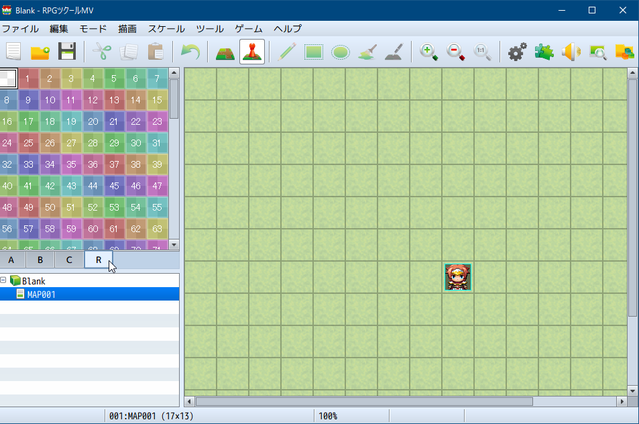This screenshot has height=424, width=639.
Task: Pick region ID 34 swatch
Action: point(50,165)
